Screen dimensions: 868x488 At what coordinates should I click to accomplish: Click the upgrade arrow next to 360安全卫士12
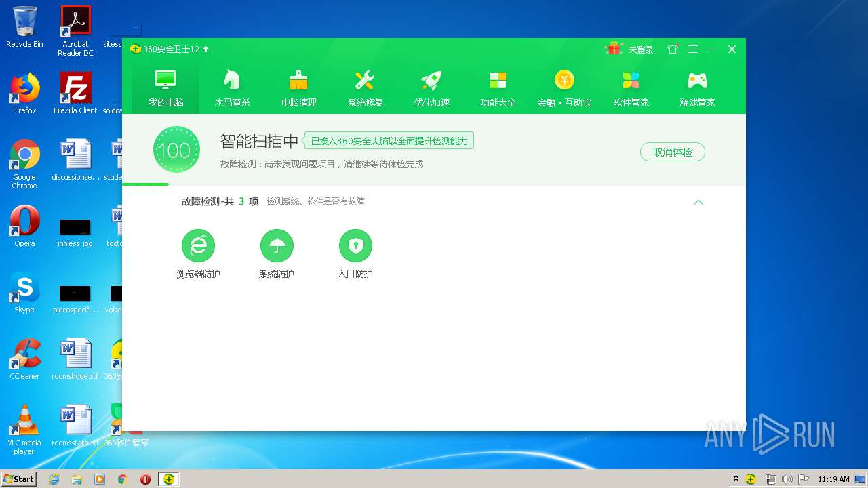click(206, 49)
